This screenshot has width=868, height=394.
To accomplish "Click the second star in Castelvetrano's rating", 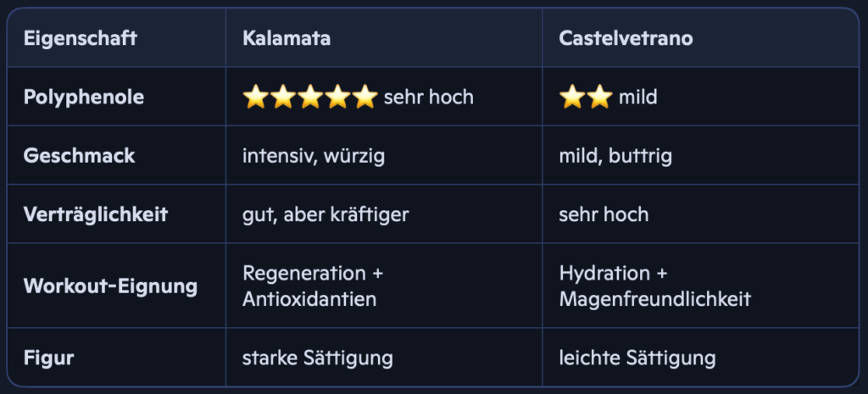I will pos(599,97).
